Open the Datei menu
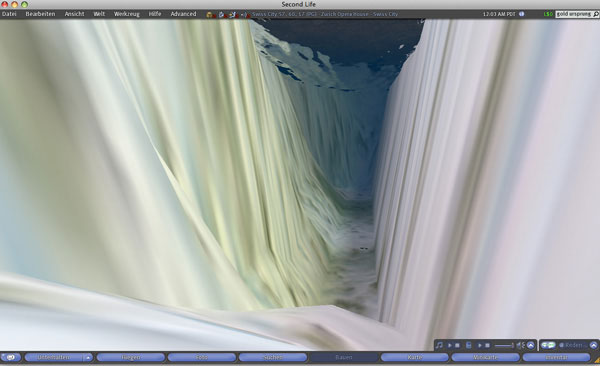This screenshot has width=600, height=366. (x=9, y=14)
